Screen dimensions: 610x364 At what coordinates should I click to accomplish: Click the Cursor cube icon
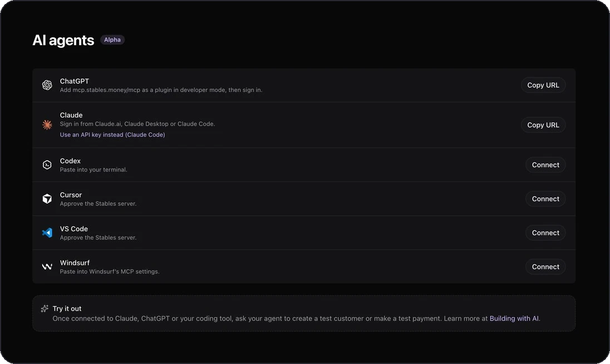(x=47, y=199)
